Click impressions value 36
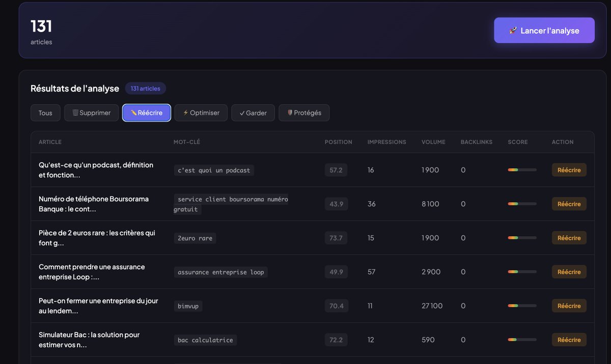 (x=372, y=204)
